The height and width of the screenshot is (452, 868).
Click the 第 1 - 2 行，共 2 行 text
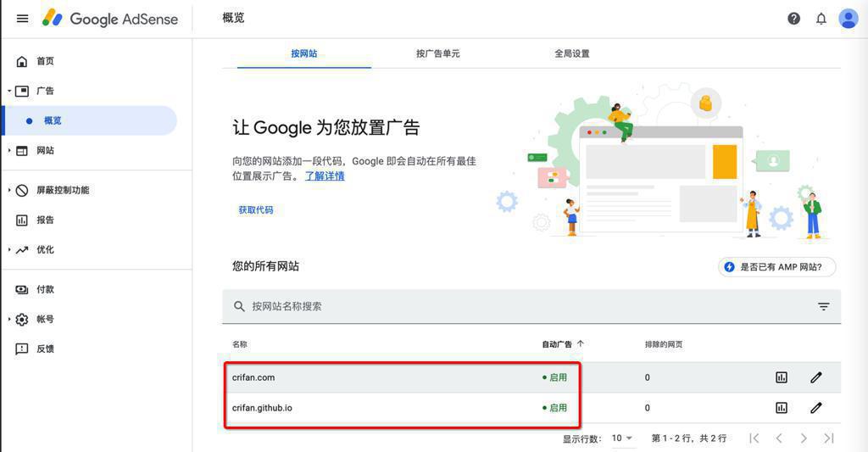(x=688, y=438)
